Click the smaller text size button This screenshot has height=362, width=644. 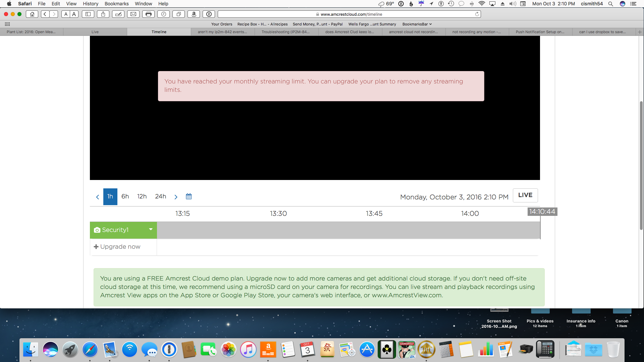pos(66,14)
